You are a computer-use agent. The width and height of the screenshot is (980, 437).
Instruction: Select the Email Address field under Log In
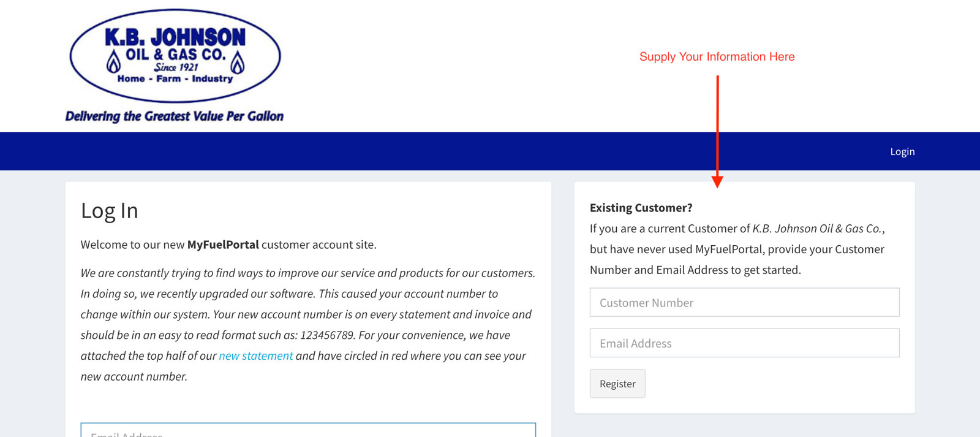coord(308,430)
